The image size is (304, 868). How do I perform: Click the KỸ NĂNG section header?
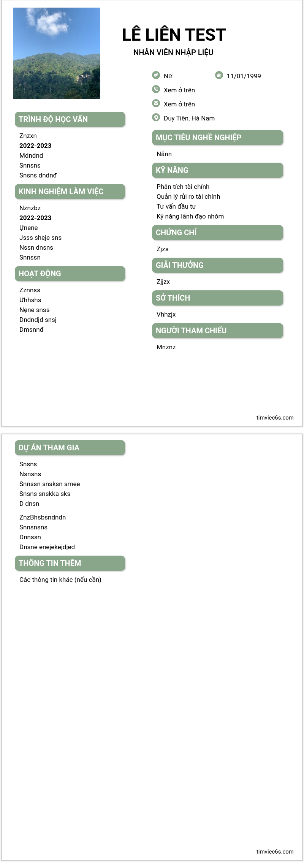click(217, 170)
